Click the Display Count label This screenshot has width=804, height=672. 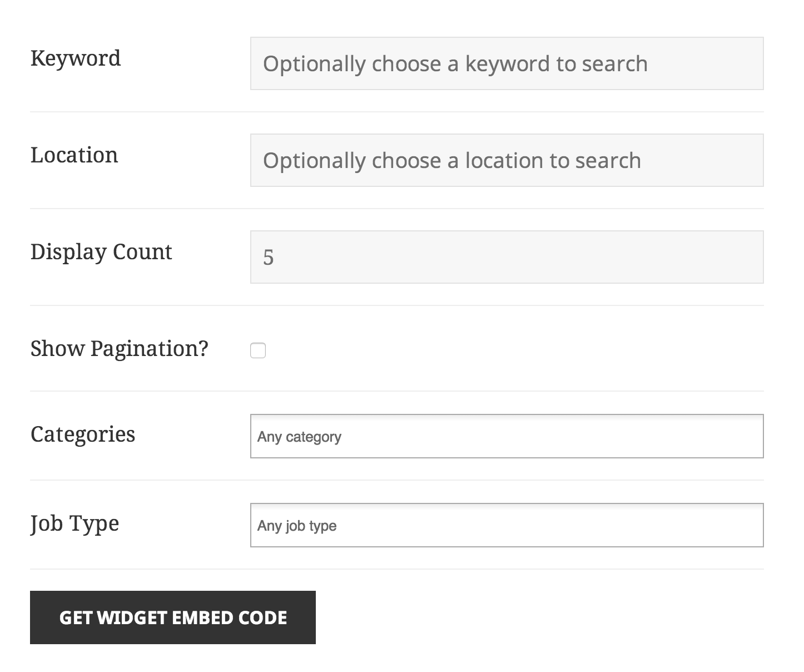click(101, 251)
